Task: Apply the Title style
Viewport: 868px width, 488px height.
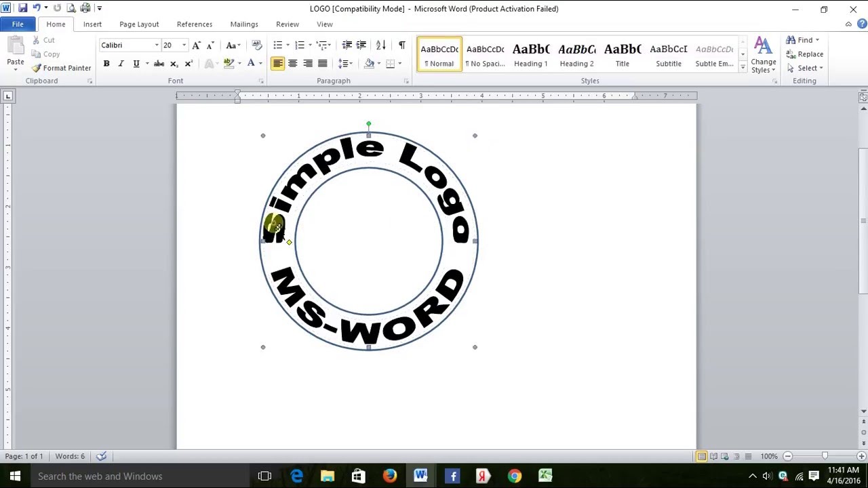Action: [623, 55]
